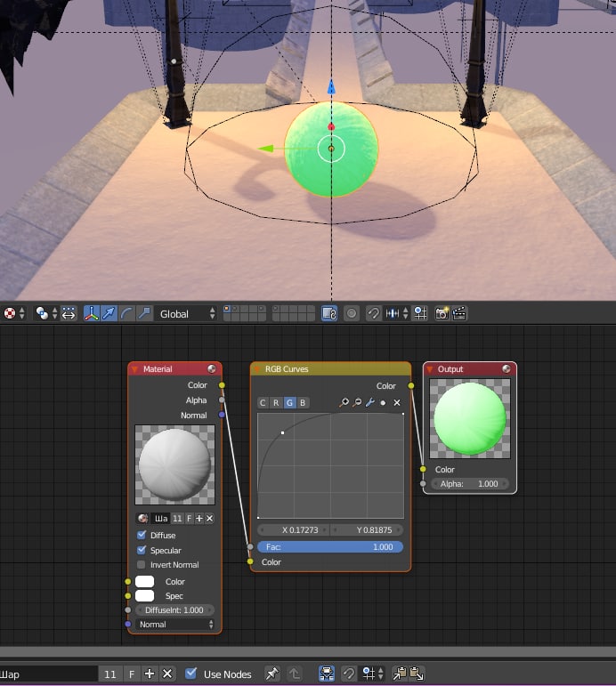Toggle the 3D view snap magnet
This screenshot has height=686, width=616.
click(x=373, y=313)
